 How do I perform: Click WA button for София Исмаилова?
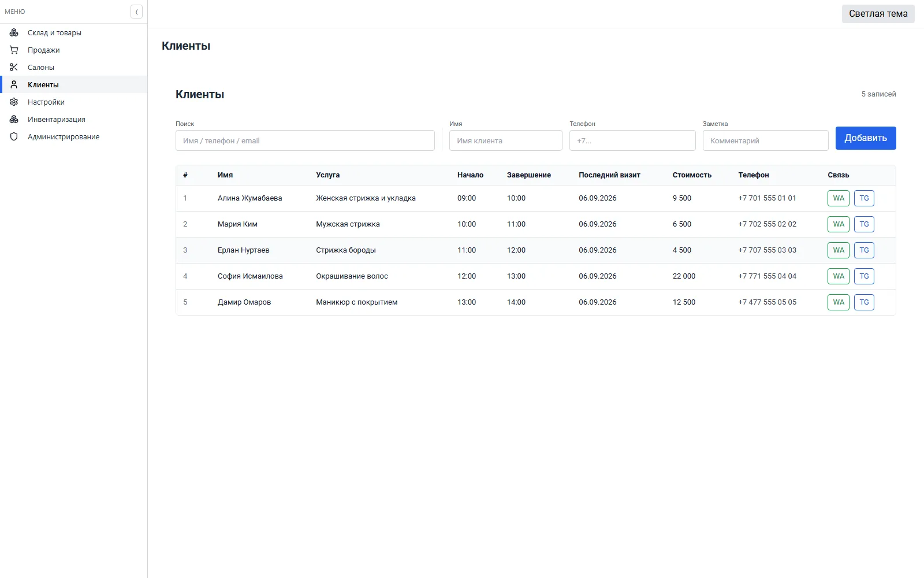pyautogui.click(x=839, y=276)
